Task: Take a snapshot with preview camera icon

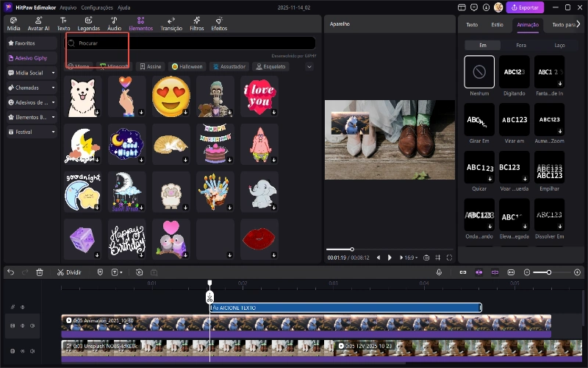Action: coord(426,258)
